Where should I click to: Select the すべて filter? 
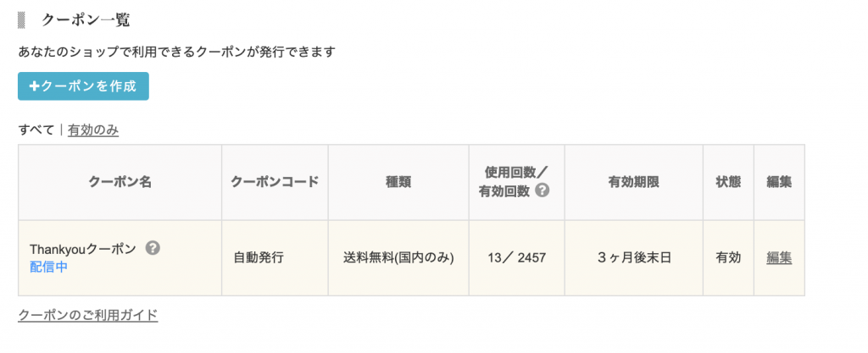coord(36,130)
